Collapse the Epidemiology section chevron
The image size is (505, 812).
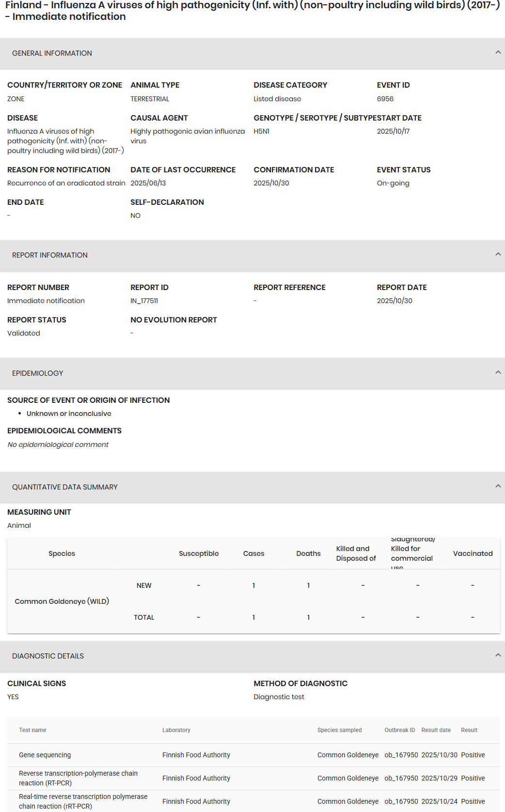[498, 372]
